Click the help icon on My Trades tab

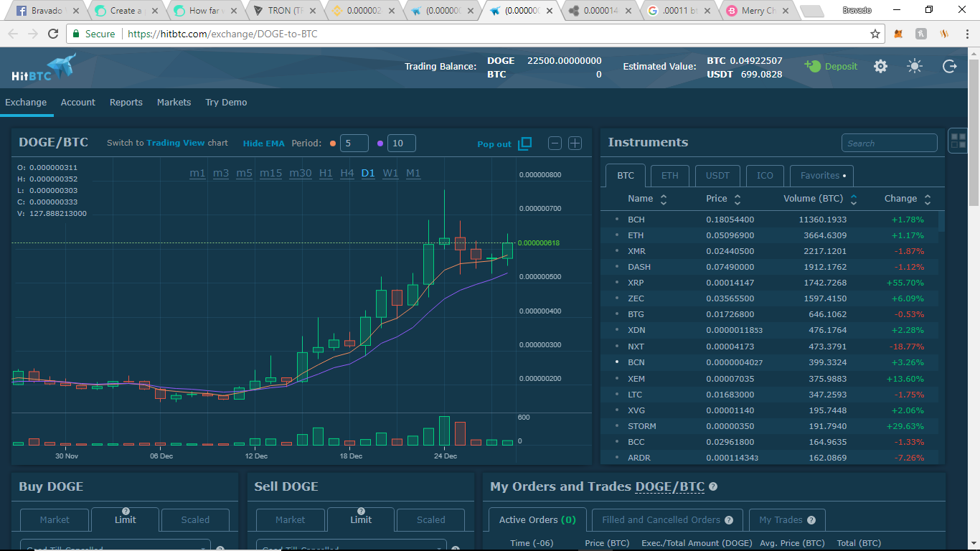pyautogui.click(x=811, y=520)
